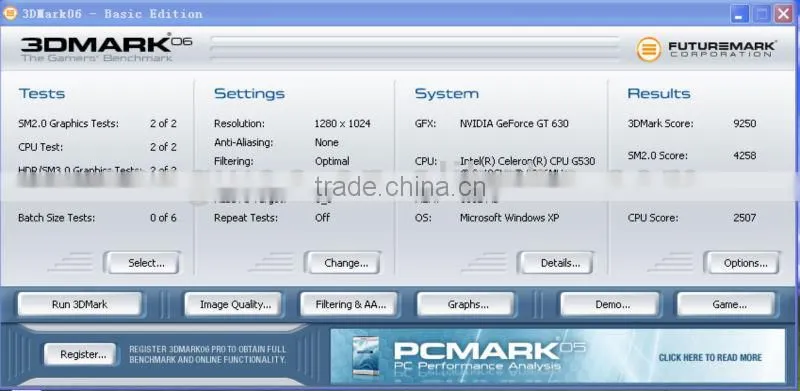This screenshot has width=800, height=391.
Task: Click the Microsoft Windows XP text
Action: (509, 218)
